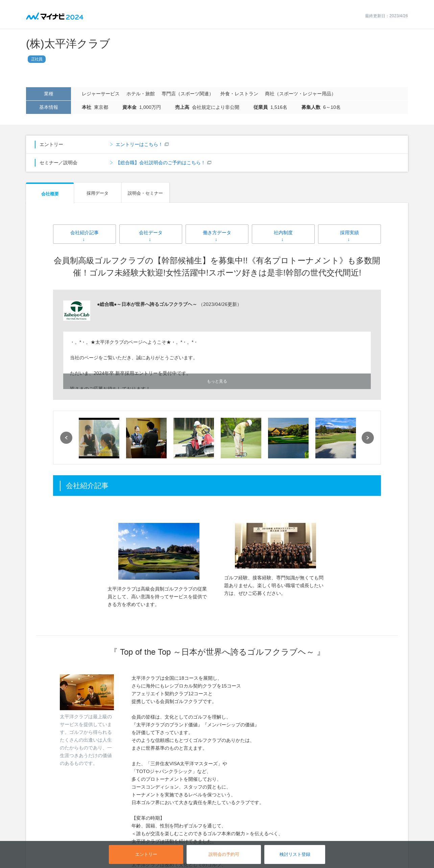Open the エントリーはこちら！ link
This screenshot has height=868, width=434.
click(139, 144)
